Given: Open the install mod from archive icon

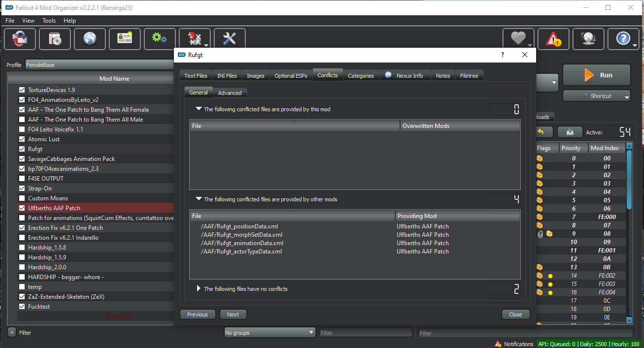Looking at the screenshot, I should coord(55,39).
